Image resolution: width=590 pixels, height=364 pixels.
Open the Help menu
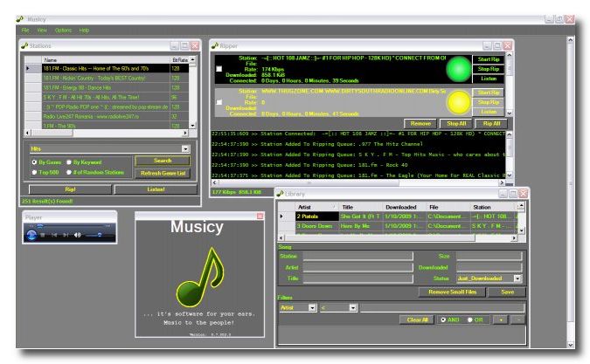(x=84, y=30)
